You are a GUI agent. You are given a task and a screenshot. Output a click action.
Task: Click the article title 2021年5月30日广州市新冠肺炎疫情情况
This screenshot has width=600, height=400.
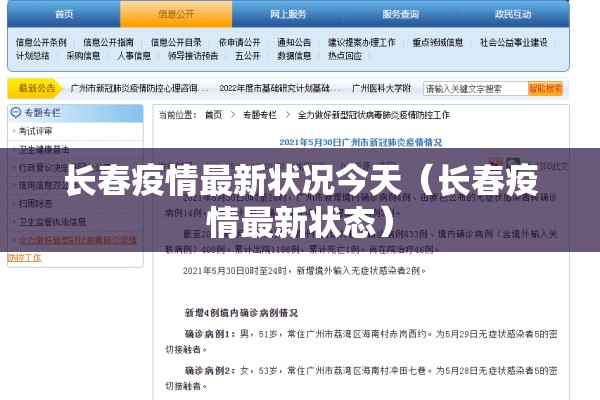pyautogui.click(x=360, y=142)
